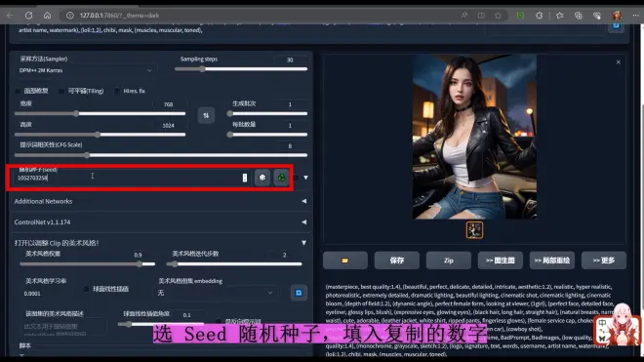Click the blue refresh embedding icon
Image resolution: width=644 pixels, height=362 pixels.
[299, 293]
